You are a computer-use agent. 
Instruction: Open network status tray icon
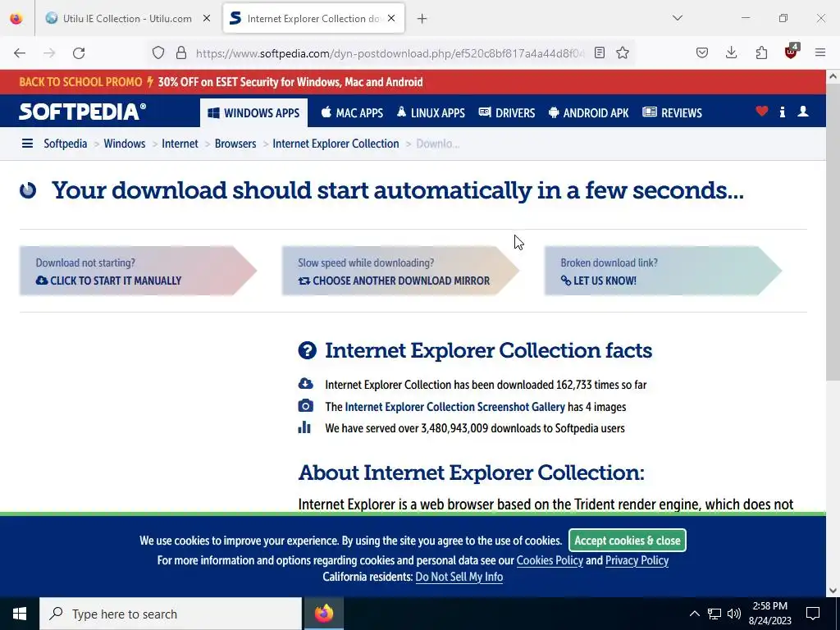(x=714, y=614)
